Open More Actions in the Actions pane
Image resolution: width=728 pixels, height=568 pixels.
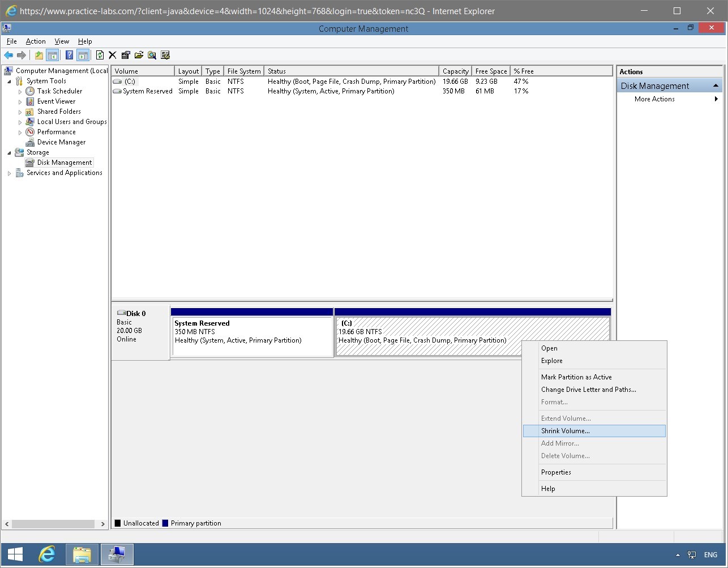point(654,99)
